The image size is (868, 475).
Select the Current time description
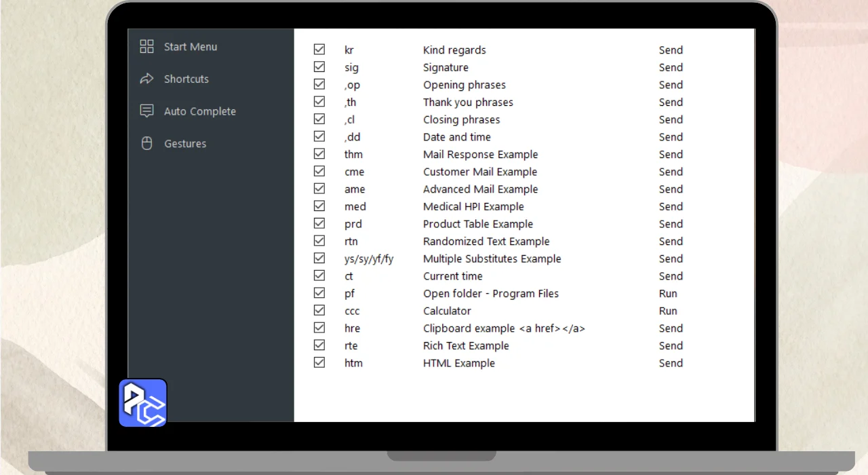coord(453,276)
